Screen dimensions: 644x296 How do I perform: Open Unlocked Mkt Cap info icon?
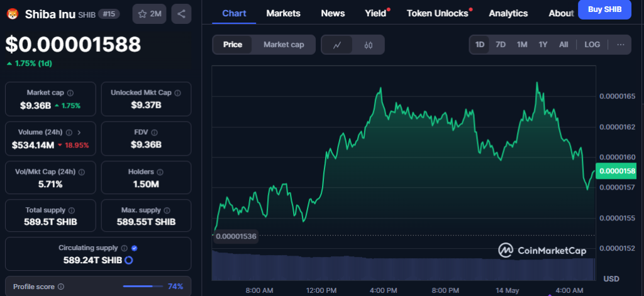click(x=178, y=93)
